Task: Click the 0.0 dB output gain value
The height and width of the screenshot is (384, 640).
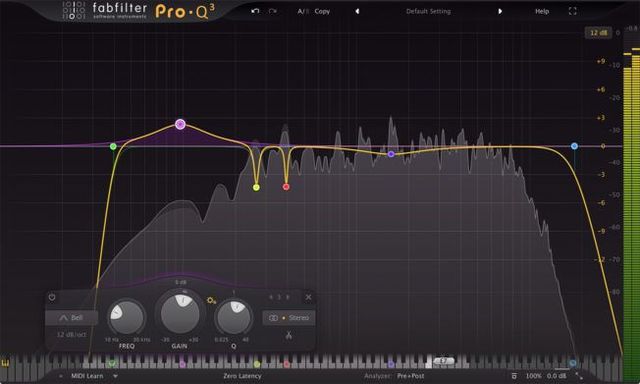Action: [x=557, y=376]
